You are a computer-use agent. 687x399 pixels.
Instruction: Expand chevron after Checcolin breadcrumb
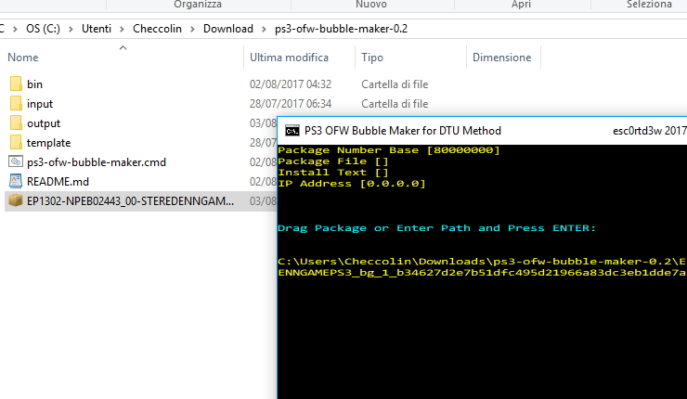click(x=192, y=29)
